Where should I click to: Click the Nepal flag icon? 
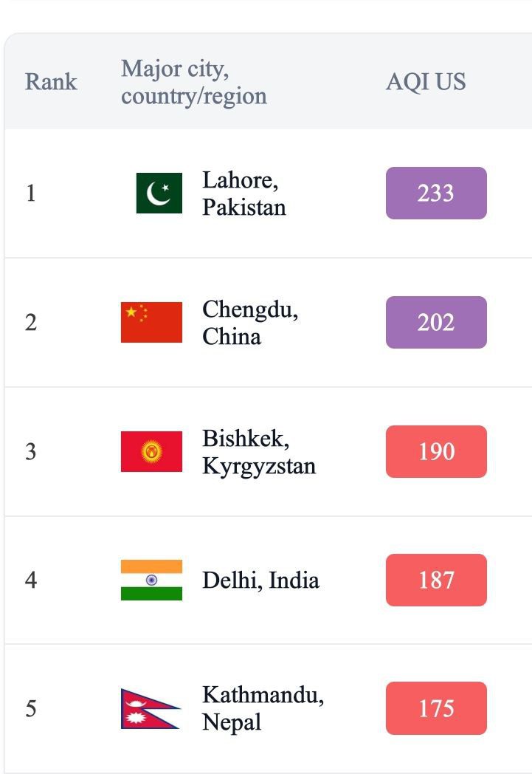(150, 709)
